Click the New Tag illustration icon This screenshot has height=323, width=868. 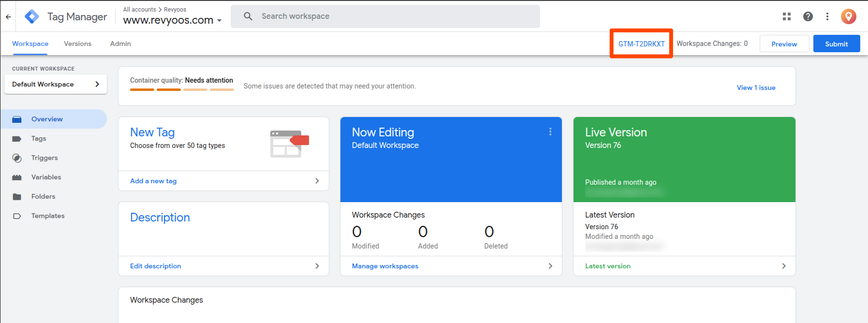[x=289, y=144]
